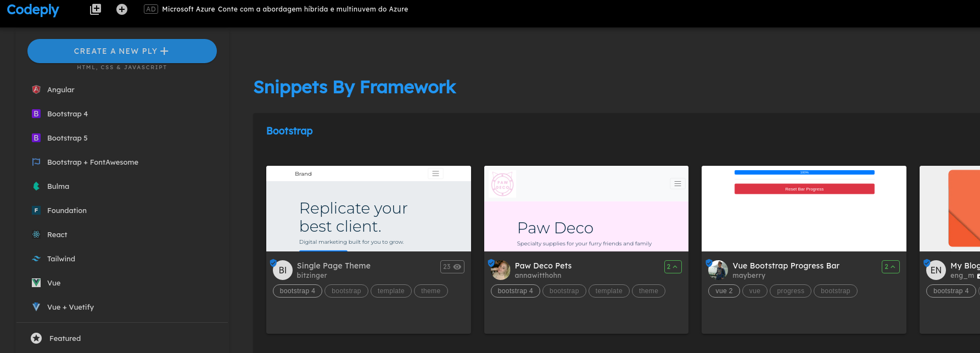The width and height of the screenshot is (980, 353).
Task: Open Tailwind via its sidebar icon
Action: click(36, 259)
